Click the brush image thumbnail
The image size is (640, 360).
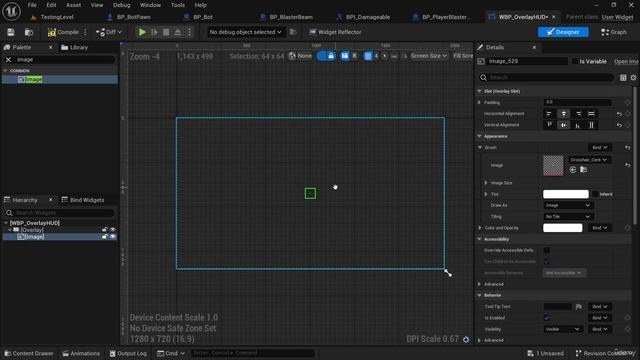[x=553, y=165]
